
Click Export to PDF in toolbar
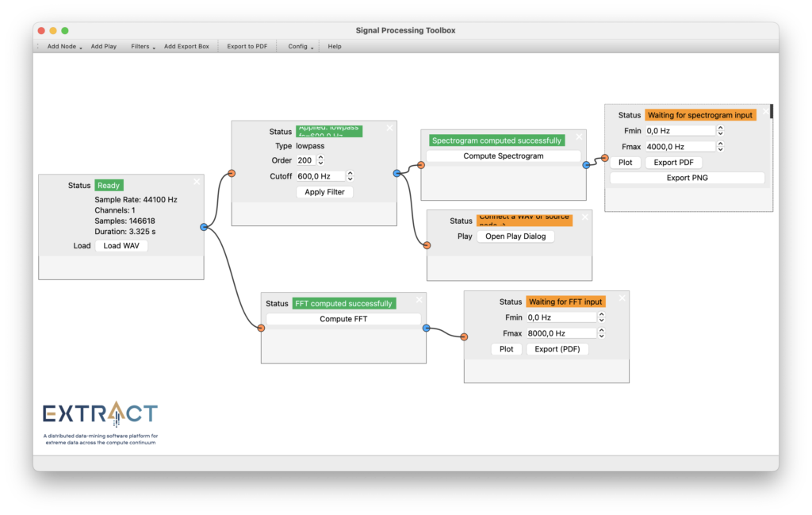tap(247, 47)
